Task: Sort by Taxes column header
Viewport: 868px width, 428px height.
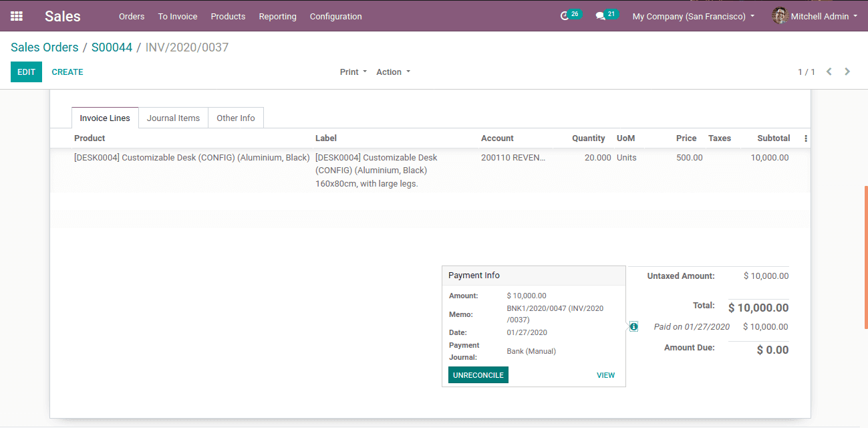Action: click(x=720, y=138)
